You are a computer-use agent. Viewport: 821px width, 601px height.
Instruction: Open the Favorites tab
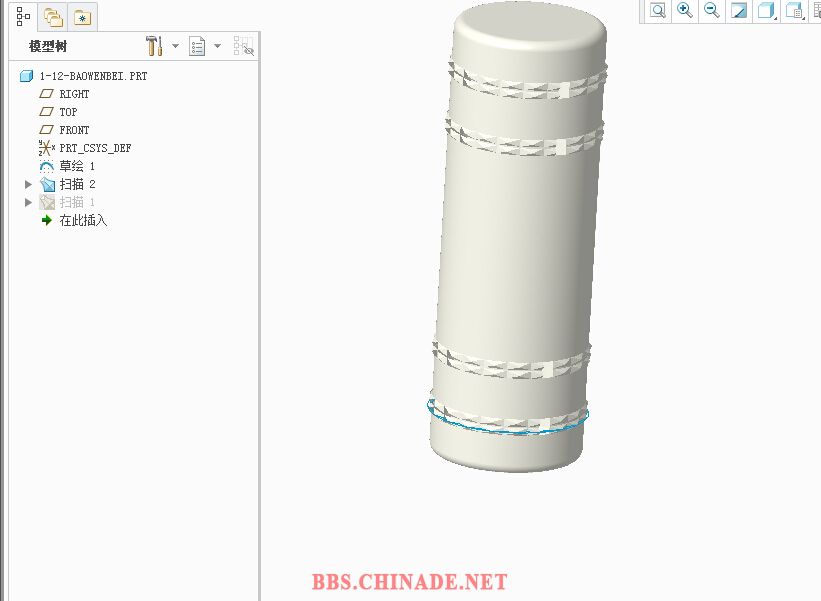[82, 18]
